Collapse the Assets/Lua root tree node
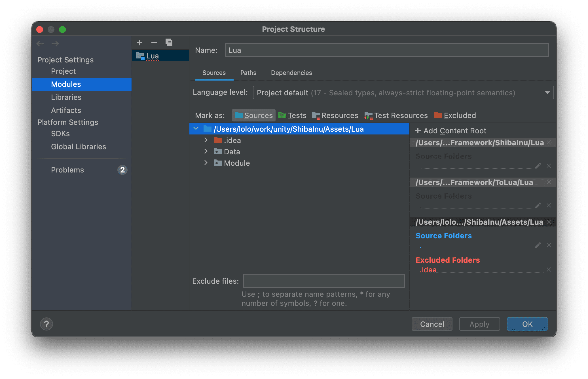This screenshot has width=588, height=379. 196,129
